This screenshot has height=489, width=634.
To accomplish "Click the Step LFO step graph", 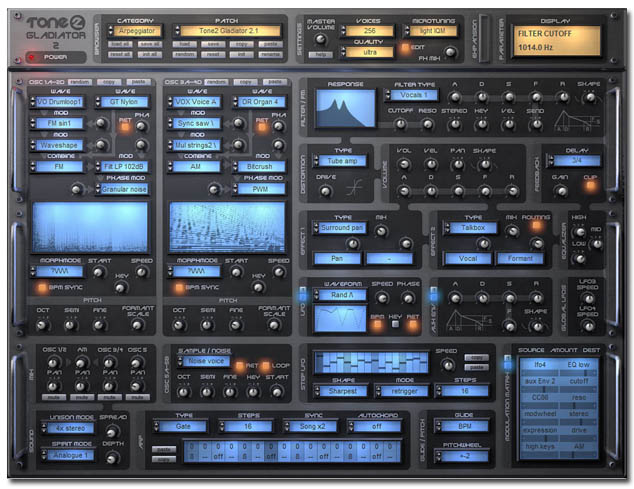I will pos(371,362).
